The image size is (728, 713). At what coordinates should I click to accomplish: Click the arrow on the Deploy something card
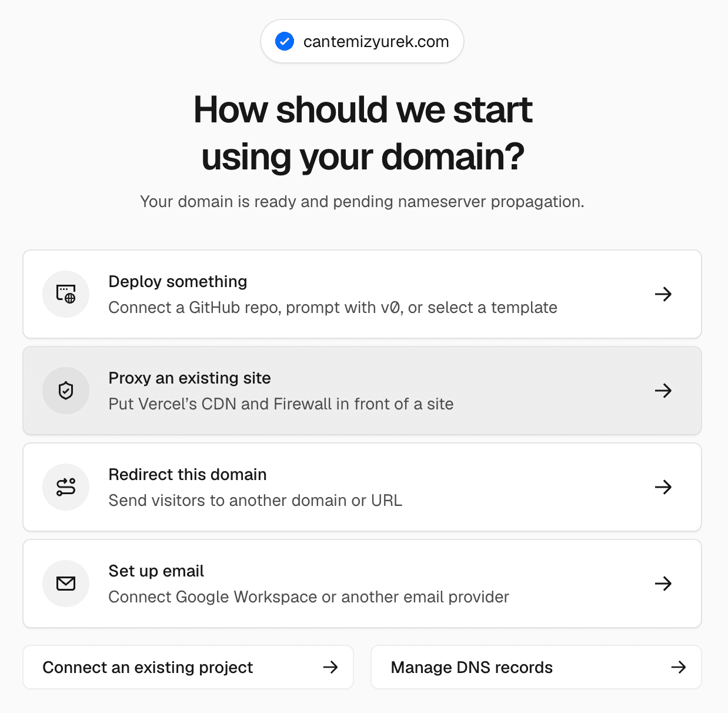663,294
